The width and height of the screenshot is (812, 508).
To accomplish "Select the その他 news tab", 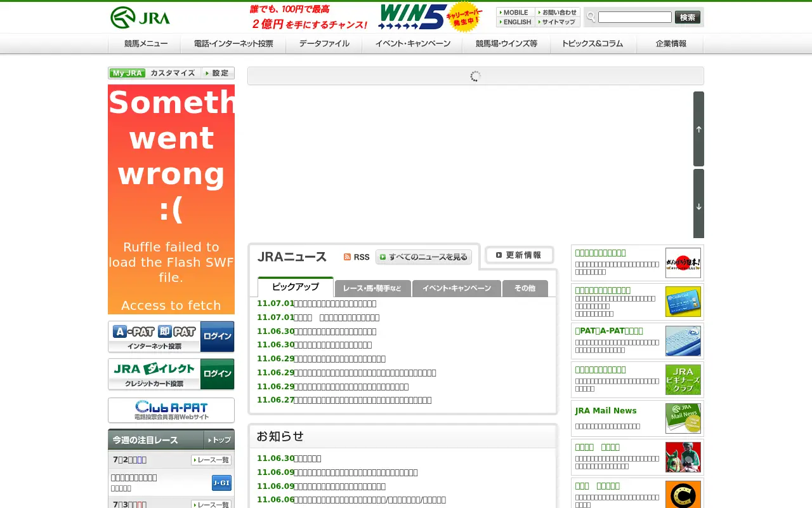I will tap(525, 288).
